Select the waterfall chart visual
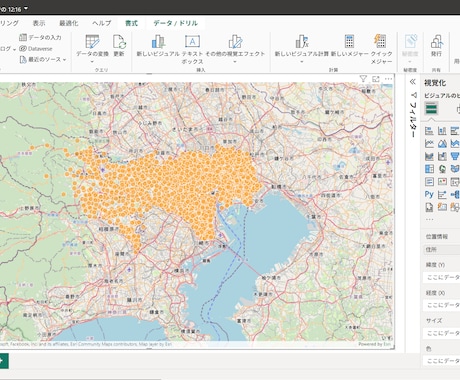This screenshot has width=460, height=380. (442, 156)
